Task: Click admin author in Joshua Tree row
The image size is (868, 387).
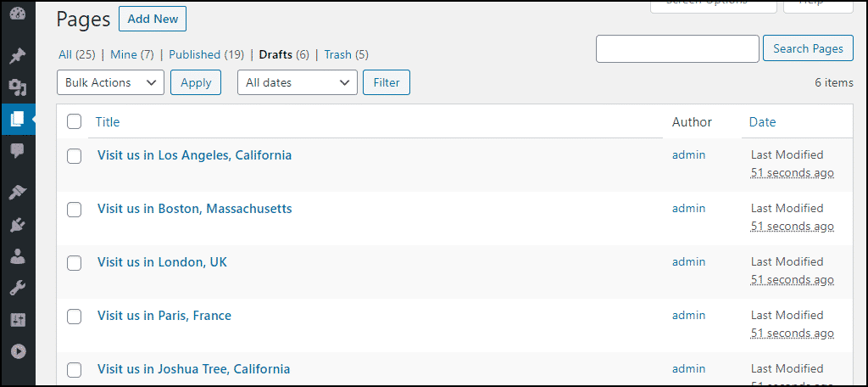Action: point(688,368)
